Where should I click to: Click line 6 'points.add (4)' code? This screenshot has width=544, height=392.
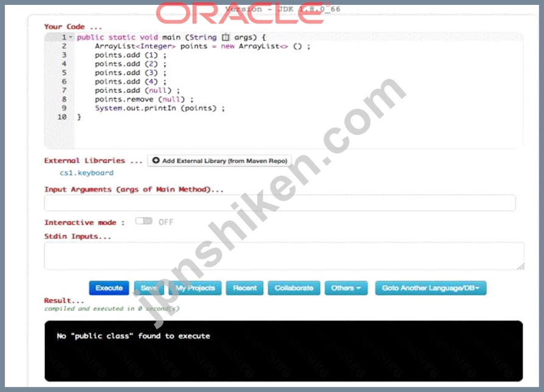point(131,81)
